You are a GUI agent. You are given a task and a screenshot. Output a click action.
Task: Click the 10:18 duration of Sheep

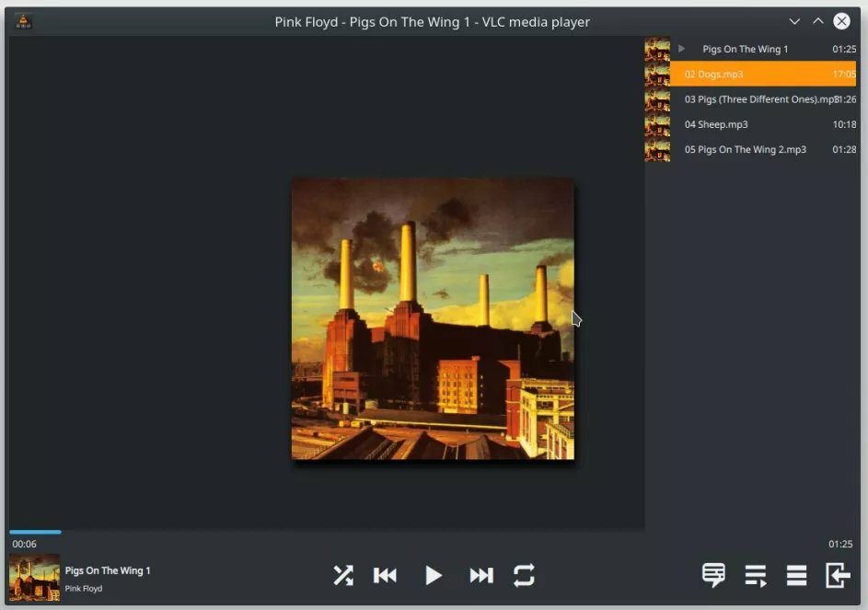coord(844,124)
